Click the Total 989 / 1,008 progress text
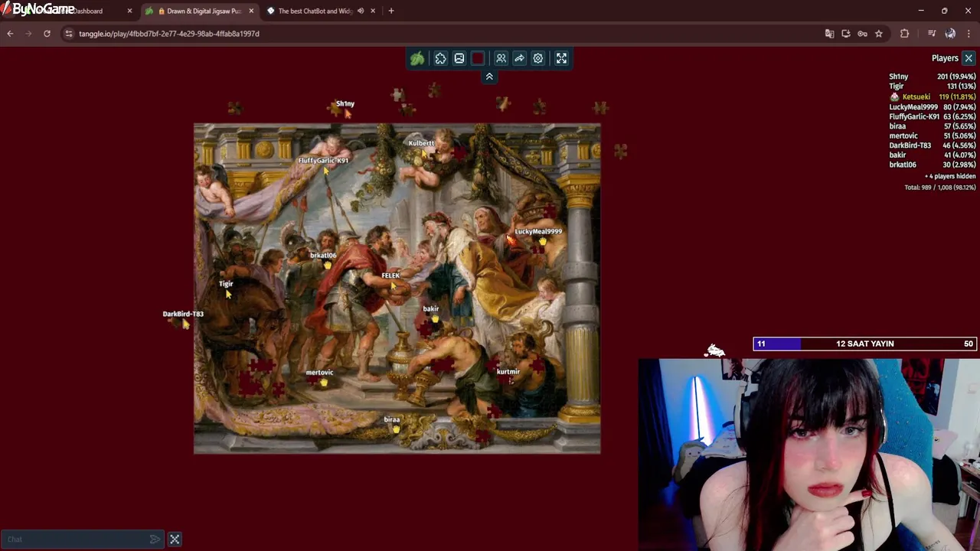980x551 pixels. [940, 187]
